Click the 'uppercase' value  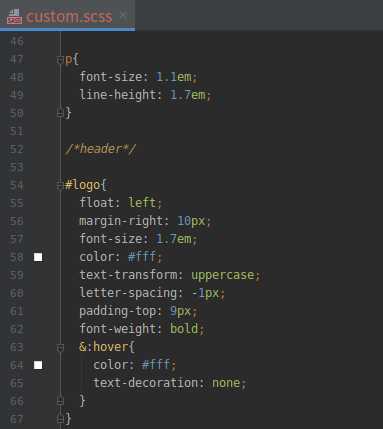tap(223, 275)
